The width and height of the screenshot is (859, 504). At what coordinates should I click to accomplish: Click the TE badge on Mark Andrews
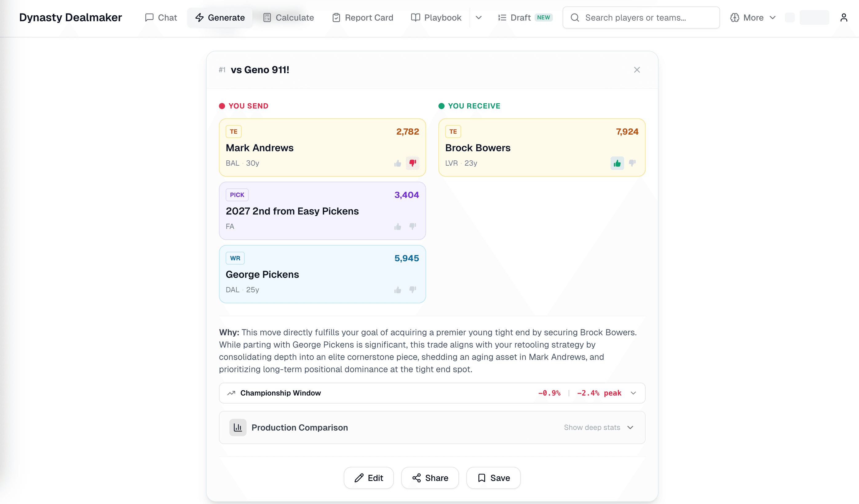[233, 132]
